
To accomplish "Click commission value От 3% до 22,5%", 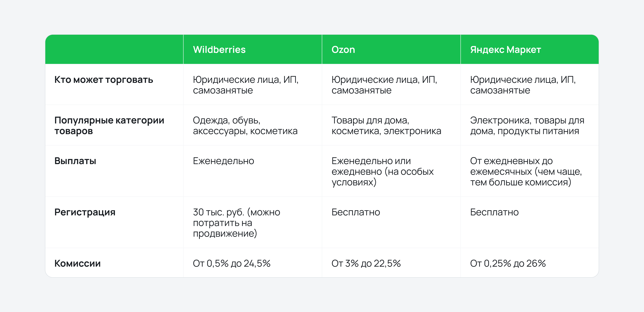I will pyautogui.click(x=366, y=263).
